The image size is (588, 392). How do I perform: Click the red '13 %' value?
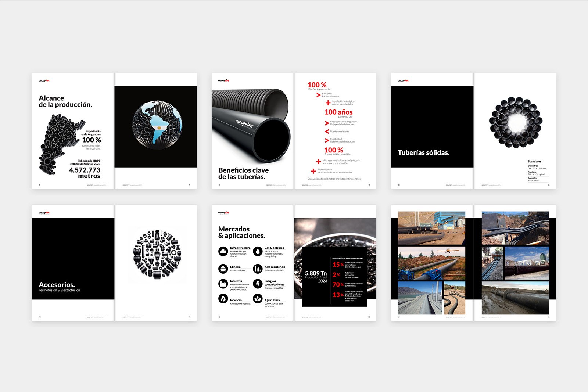pyautogui.click(x=338, y=295)
